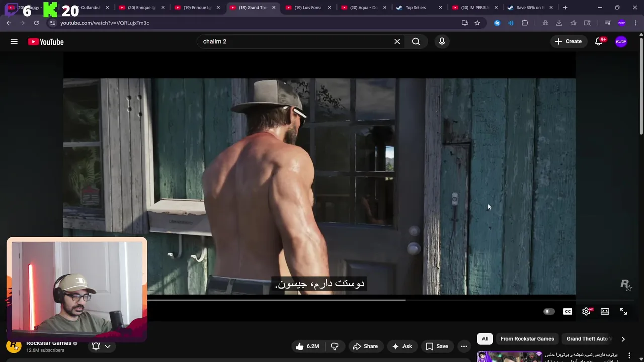This screenshot has height=362, width=644.
Task: Like the video with 6.2M likes
Action: tap(307, 346)
